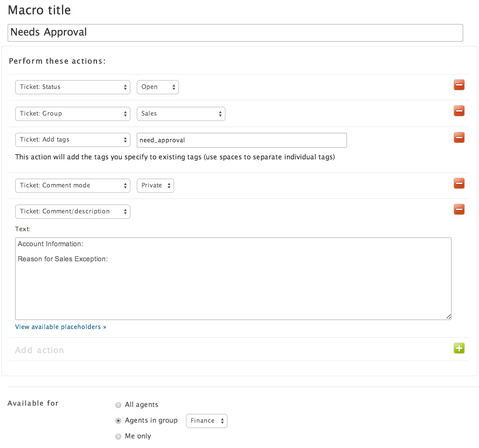Click View available placeholders link

click(60, 327)
